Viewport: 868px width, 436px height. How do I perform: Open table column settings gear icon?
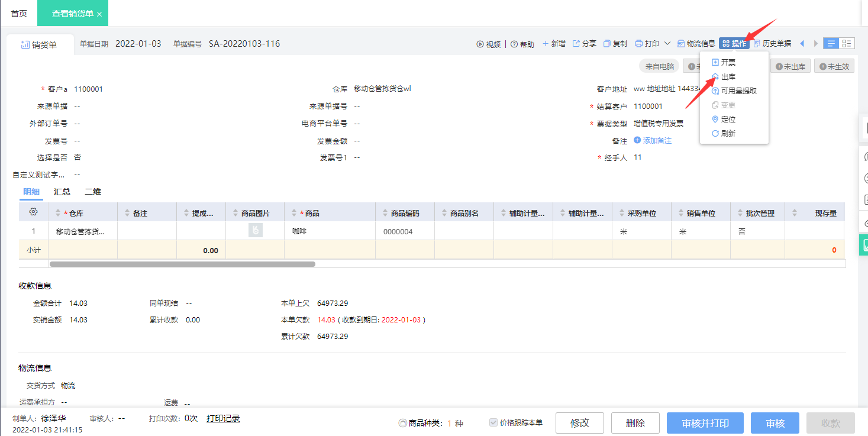(33, 212)
